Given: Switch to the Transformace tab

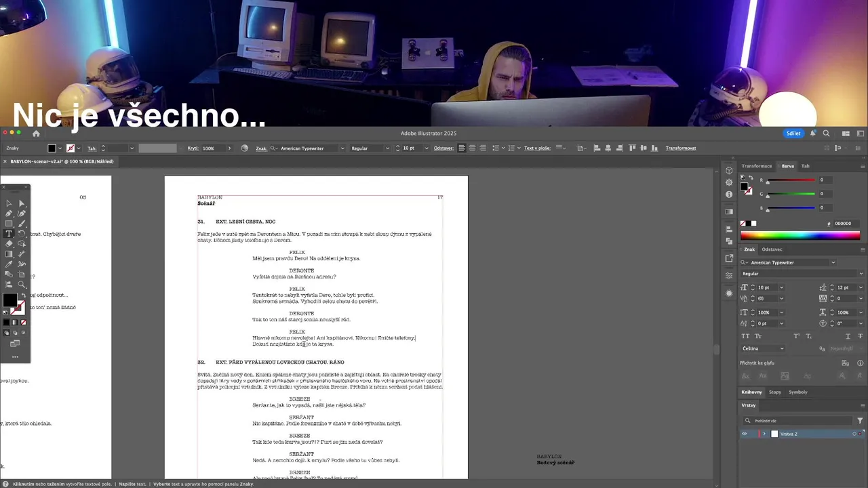Looking at the screenshot, I should [x=757, y=166].
